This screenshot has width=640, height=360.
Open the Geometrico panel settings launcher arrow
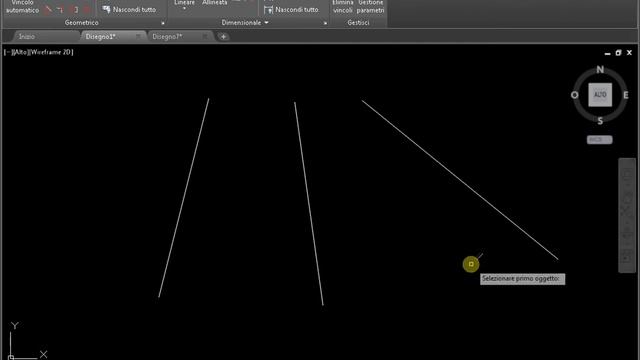coord(163,23)
